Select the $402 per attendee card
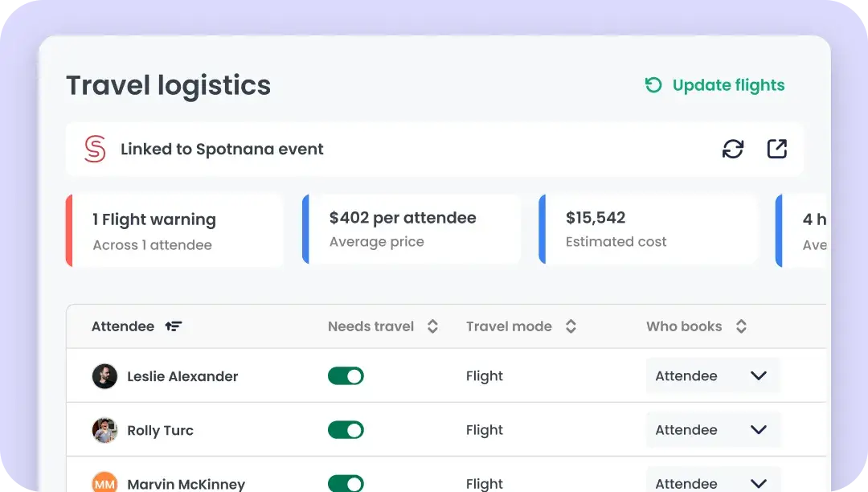Viewport: 868px width, 492px height. point(411,229)
